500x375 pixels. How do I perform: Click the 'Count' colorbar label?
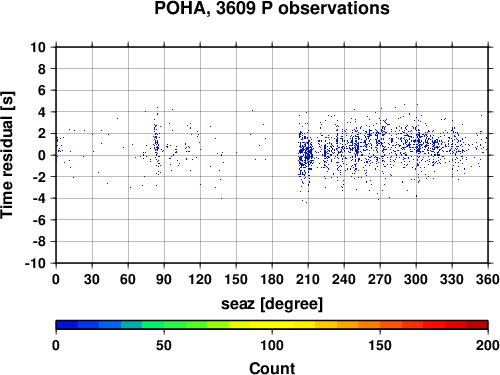coord(272,368)
